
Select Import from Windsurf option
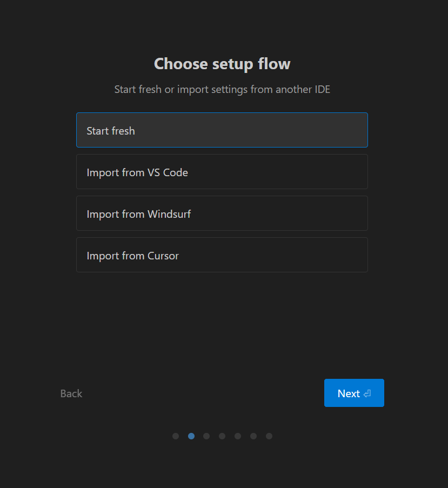pyautogui.click(x=222, y=213)
